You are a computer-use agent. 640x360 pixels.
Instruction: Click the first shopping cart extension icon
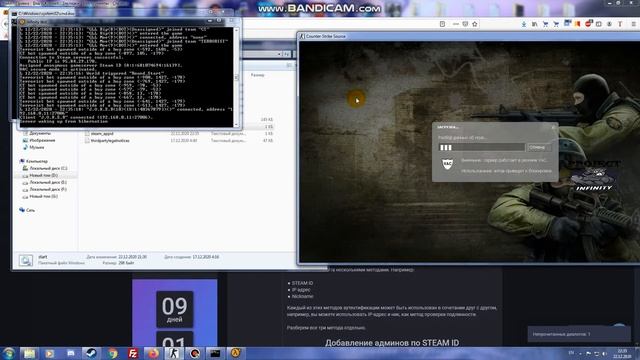click(x=545, y=24)
